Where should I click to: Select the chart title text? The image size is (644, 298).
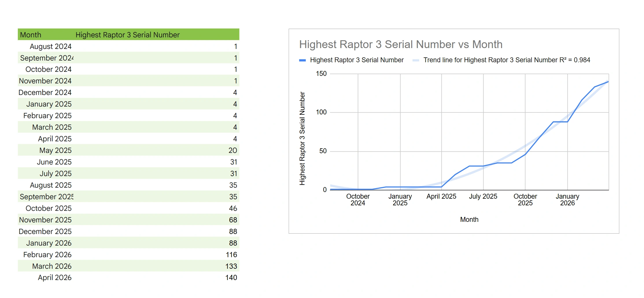coord(401,45)
